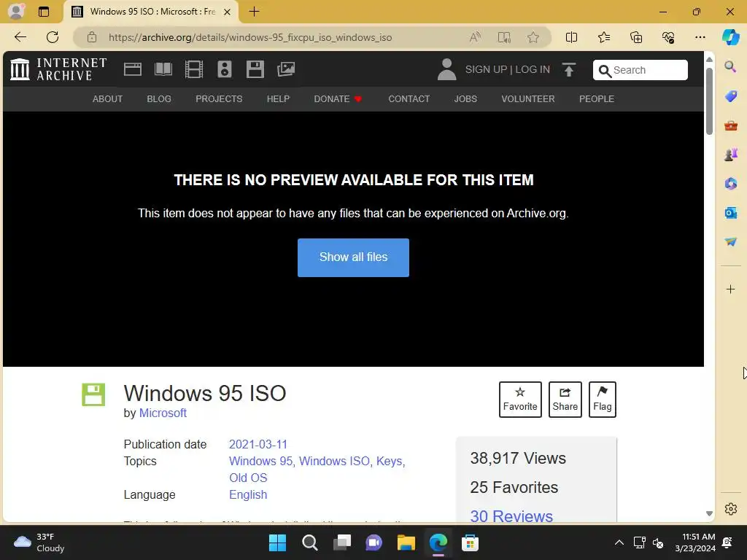747x560 pixels.
Task: Click the SIGN UP link
Action: click(486, 69)
